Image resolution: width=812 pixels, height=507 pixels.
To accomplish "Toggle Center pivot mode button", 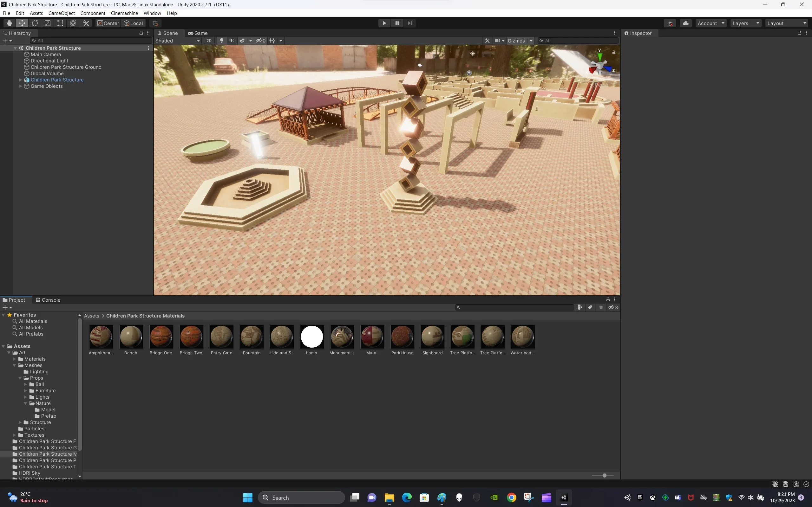I will (108, 23).
